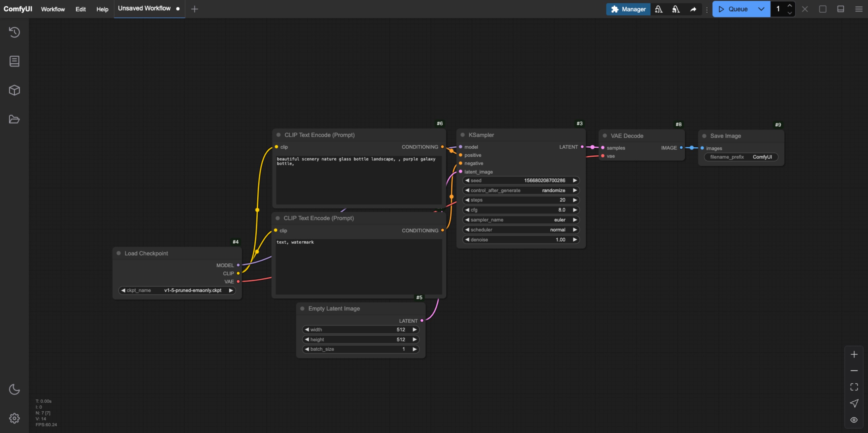Open the Edit menu

[80, 9]
